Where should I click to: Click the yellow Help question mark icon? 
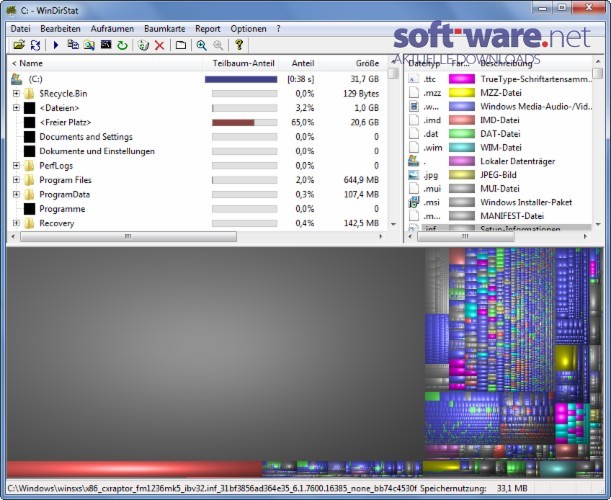[x=239, y=45]
